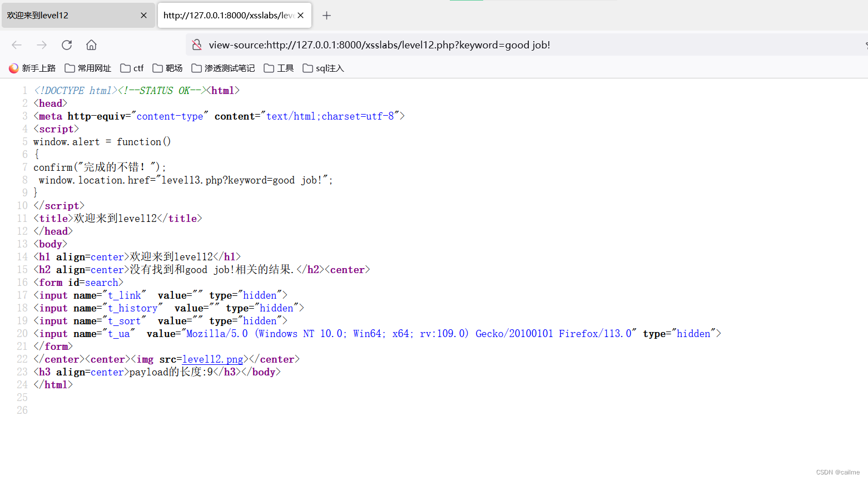Click the t_ua Mozilla/5.0 value text
Screen dimensions: 868x480
409,334
